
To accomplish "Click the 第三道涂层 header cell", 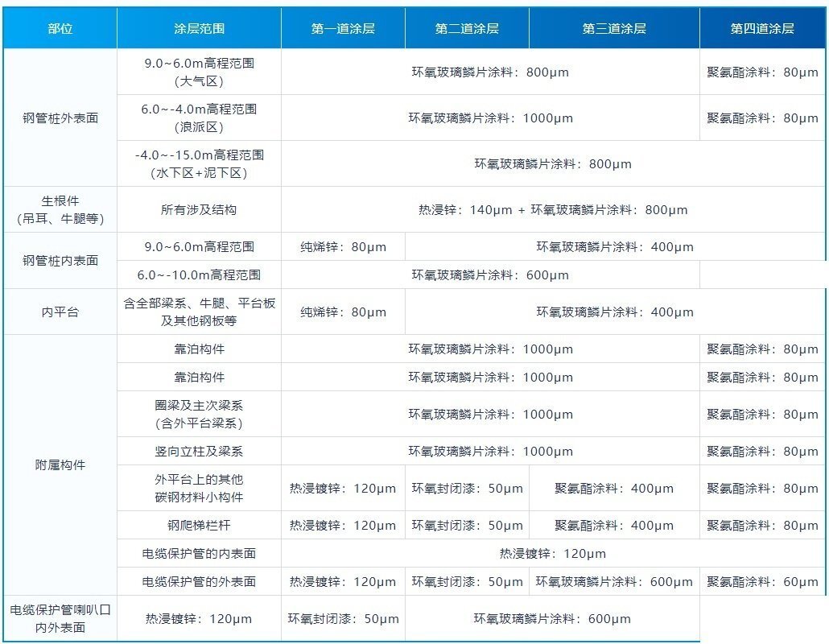I will [x=614, y=28].
